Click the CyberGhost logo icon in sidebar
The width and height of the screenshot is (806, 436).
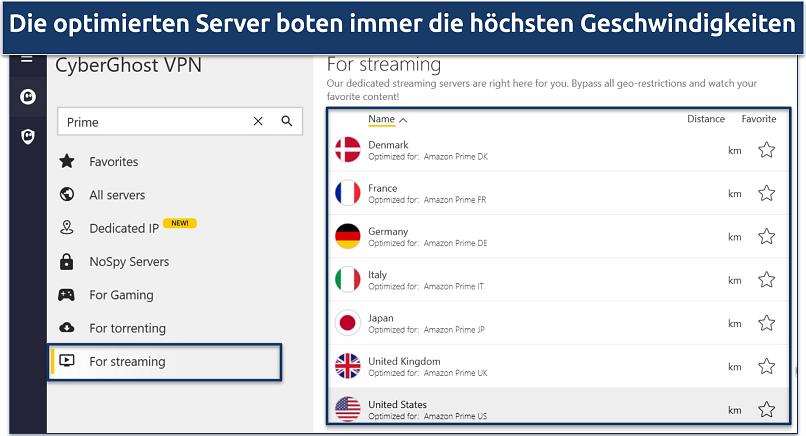click(27, 97)
